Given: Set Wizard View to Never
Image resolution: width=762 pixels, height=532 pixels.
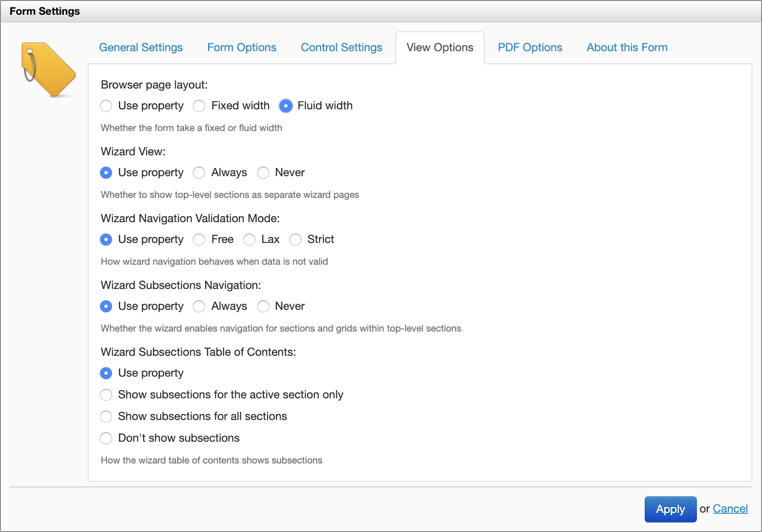Looking at the screenshot, I should [263, 173].
